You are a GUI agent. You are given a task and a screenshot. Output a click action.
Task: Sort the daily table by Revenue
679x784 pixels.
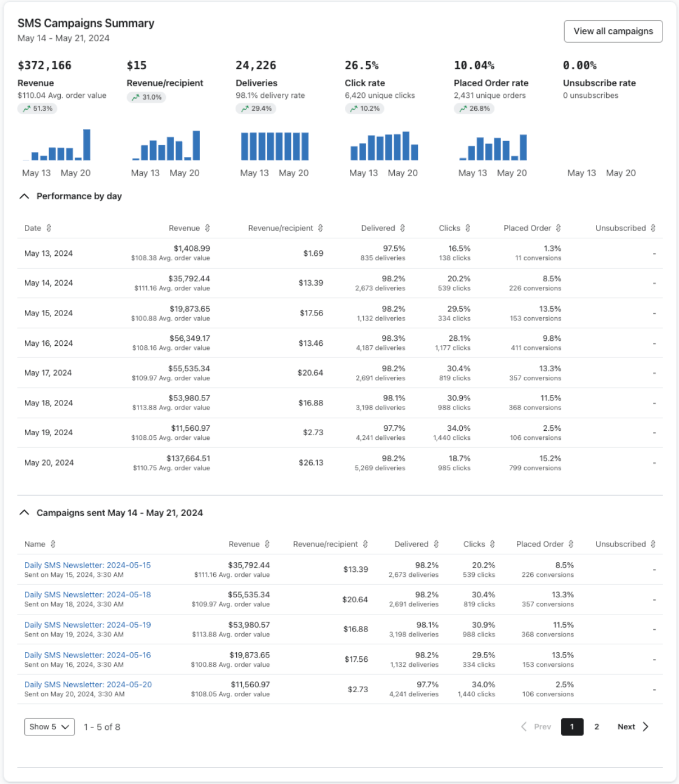click(208, 228)
